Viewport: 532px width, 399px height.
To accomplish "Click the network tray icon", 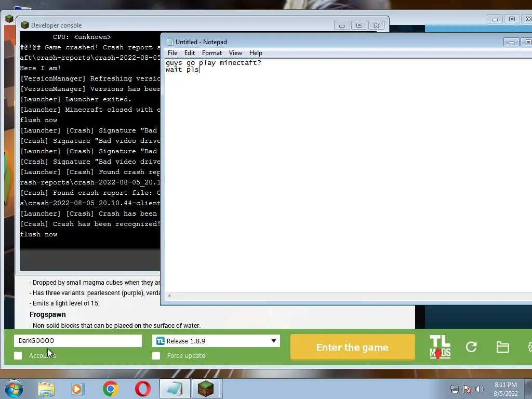I will coord(454,389).
